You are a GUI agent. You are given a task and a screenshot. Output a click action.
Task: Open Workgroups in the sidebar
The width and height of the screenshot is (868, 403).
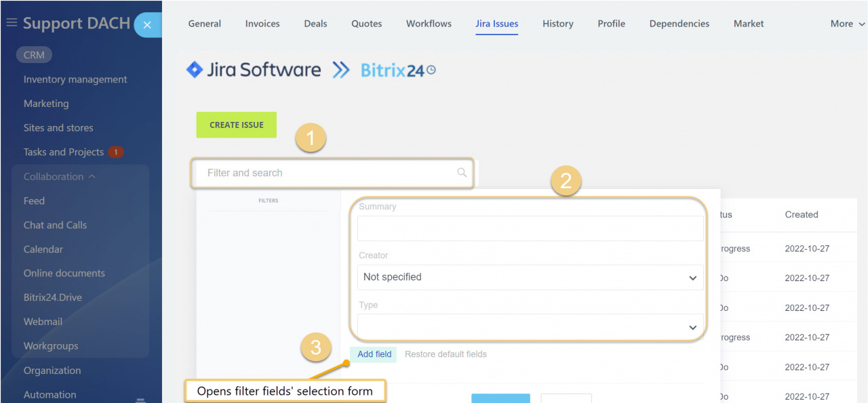pyautogui.click(x=51, y=346)
